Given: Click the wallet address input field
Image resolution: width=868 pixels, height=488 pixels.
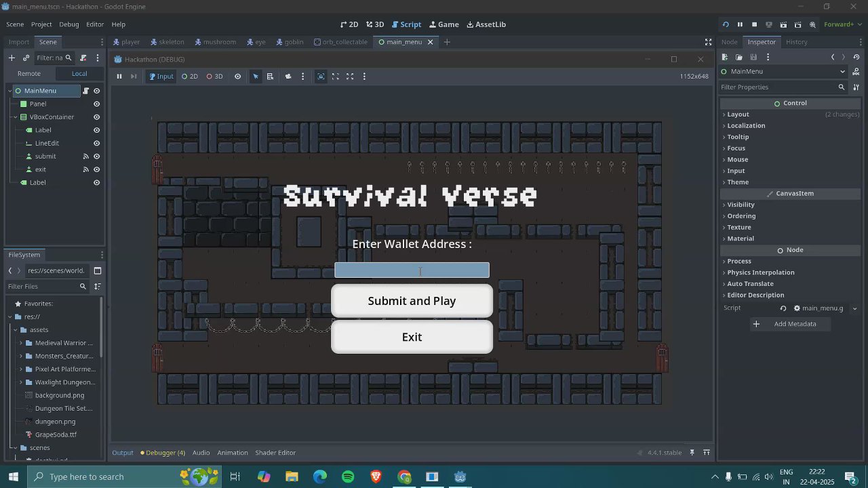Looking at the screenshot, I should pyautogui.click(x=412, y=270).
